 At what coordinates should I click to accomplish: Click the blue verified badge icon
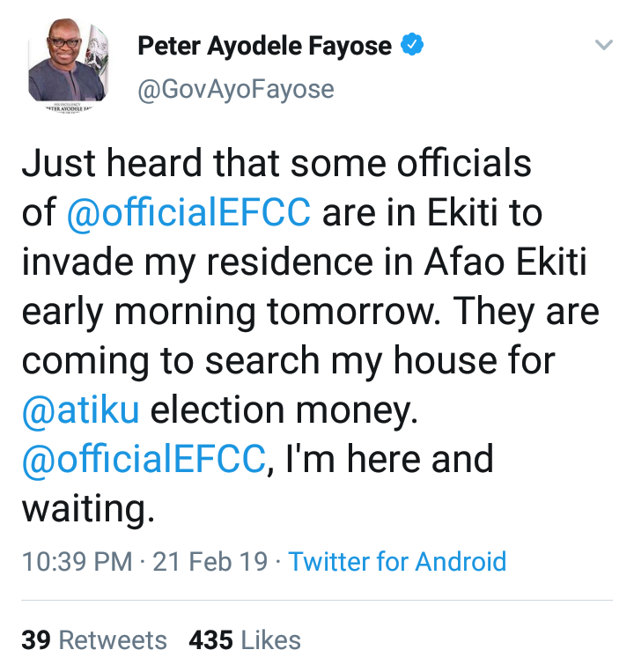(x=412, y=46)
